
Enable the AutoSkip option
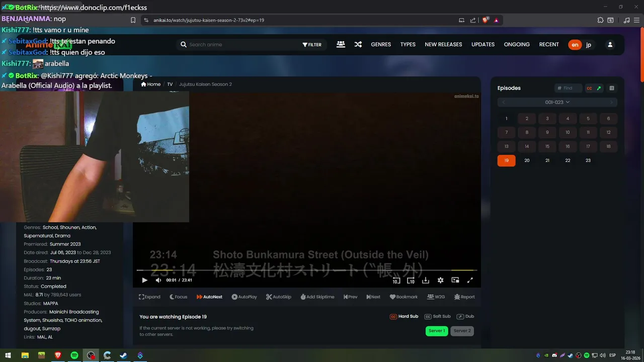point(279,297)
